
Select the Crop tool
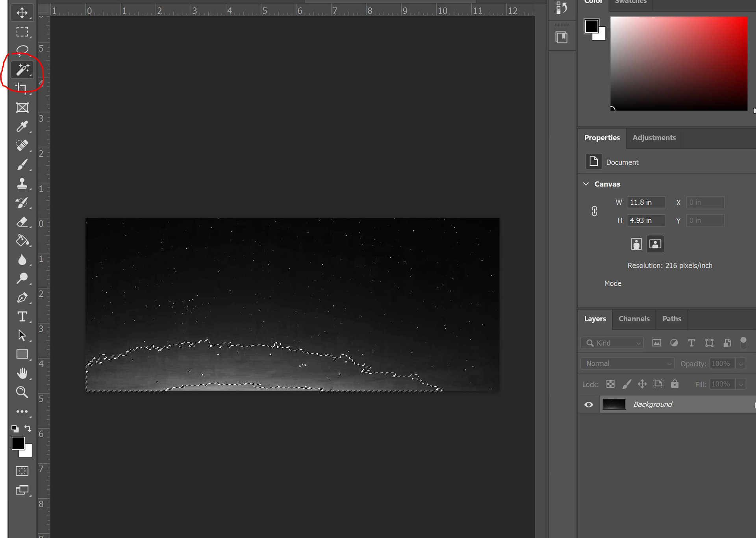click(22, 88)
